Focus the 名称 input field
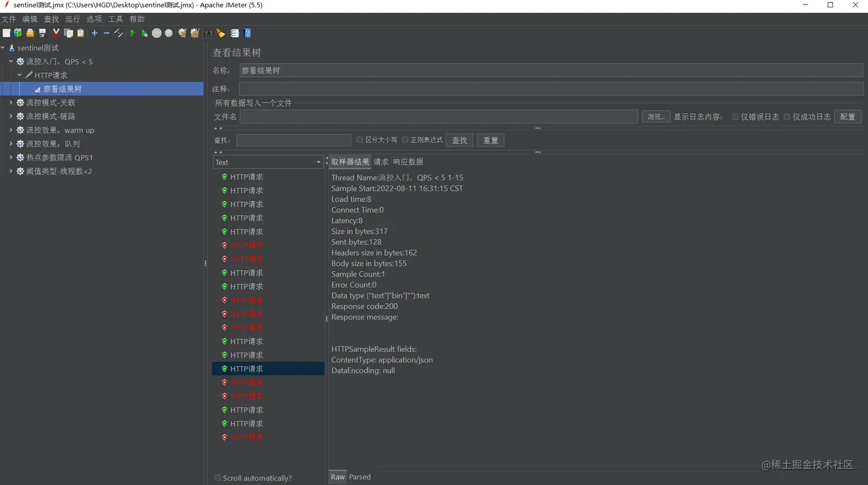 pyautogui.click(x=551, y=71)
